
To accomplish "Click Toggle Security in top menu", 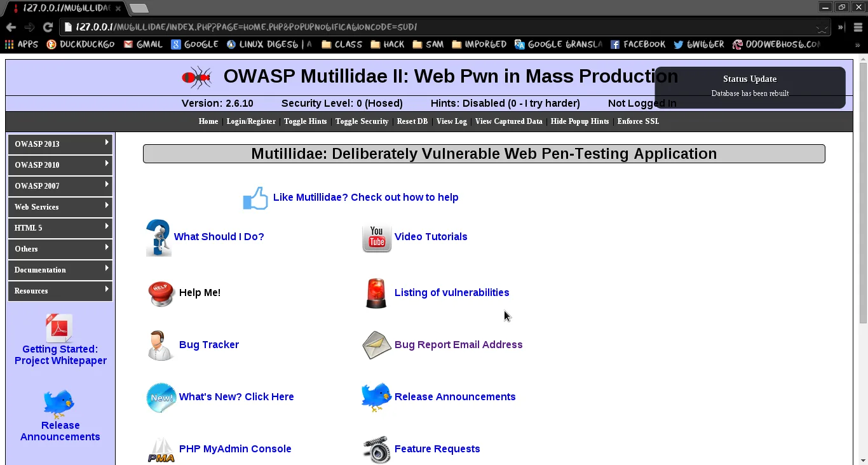I will pos(362,121).
